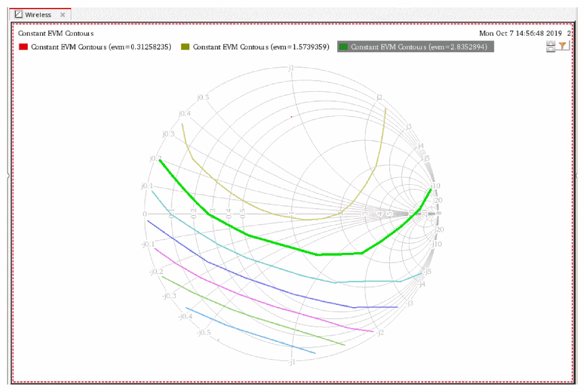Select the dark blue contour trace
This screenshot has width=585, height=392.
click(260, 283)
